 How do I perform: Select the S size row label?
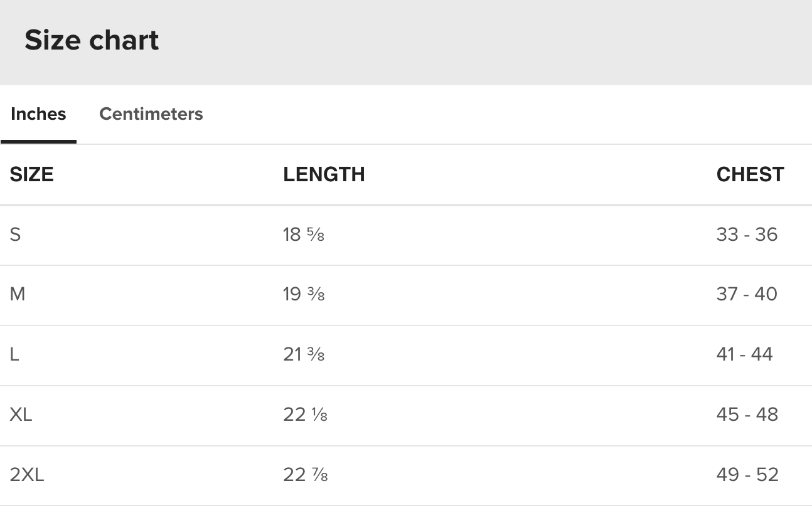tap(16, 235)
